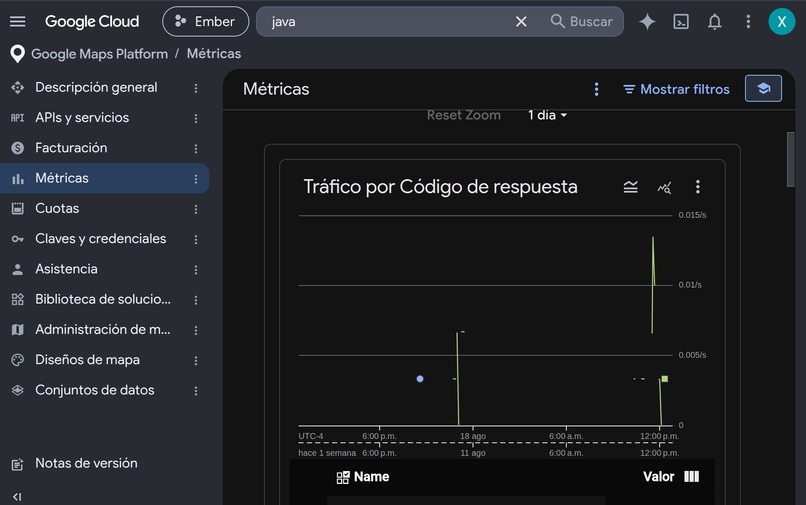The height and width of the screenshot is (505, 806).
Task: Click the blue data point on chart
Action: pos(420,379)
